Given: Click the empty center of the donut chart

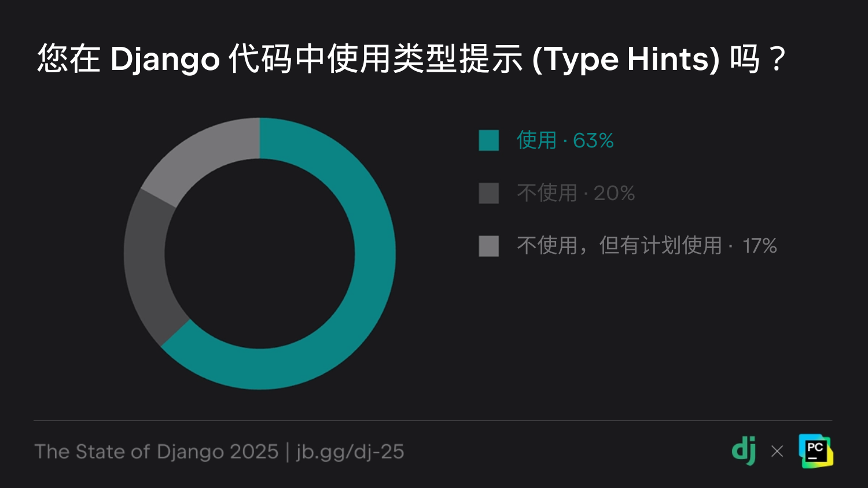Looking at the screenshot, I should (260, 254).
